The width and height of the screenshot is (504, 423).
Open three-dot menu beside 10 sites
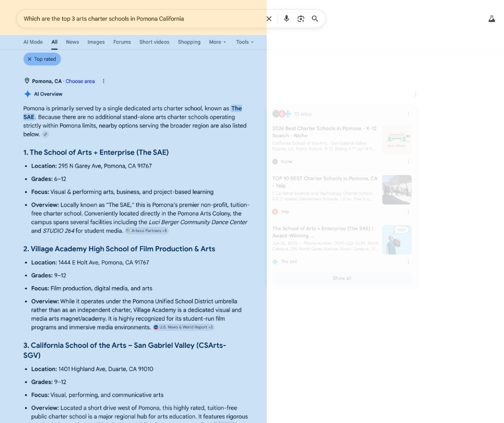(x=408, y=114)
